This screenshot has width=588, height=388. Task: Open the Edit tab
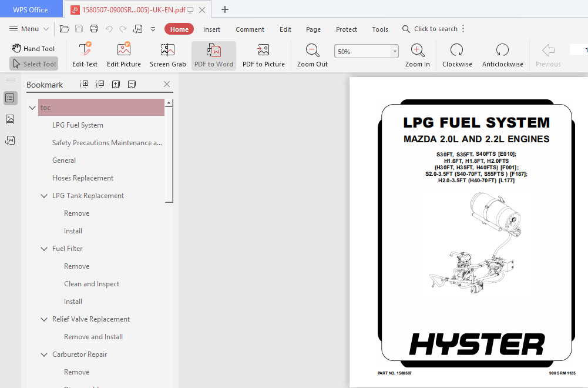[285, 29]
